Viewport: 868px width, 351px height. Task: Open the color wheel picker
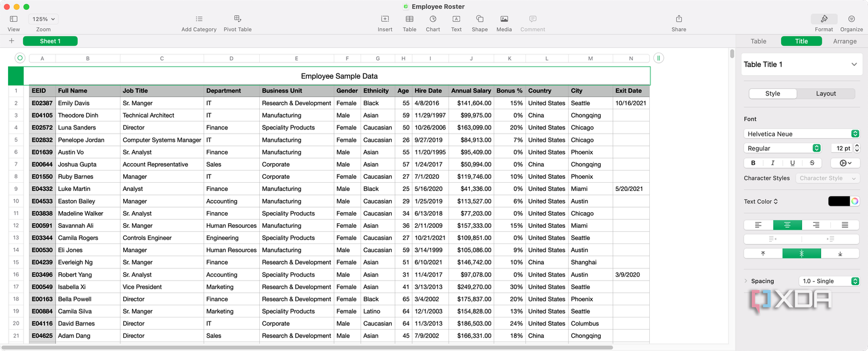click(855, 201)
